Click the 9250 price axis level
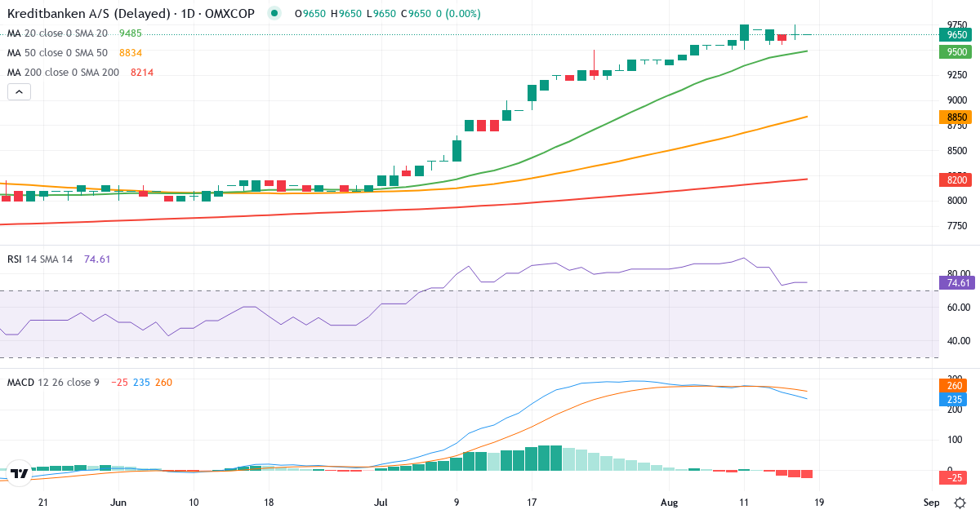Image resolution: width=980 pixels, height=514 pixels. coord(958,74)
